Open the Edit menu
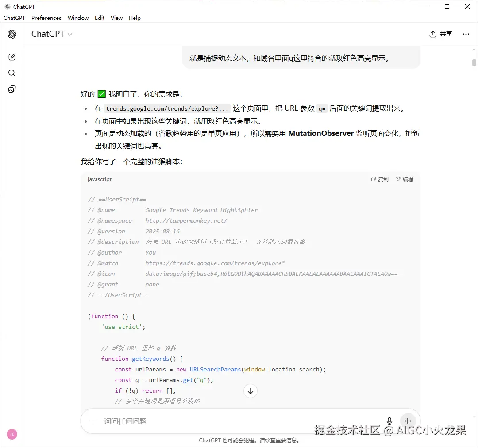This screenshot has height=448, width=478. click(100, 18)
